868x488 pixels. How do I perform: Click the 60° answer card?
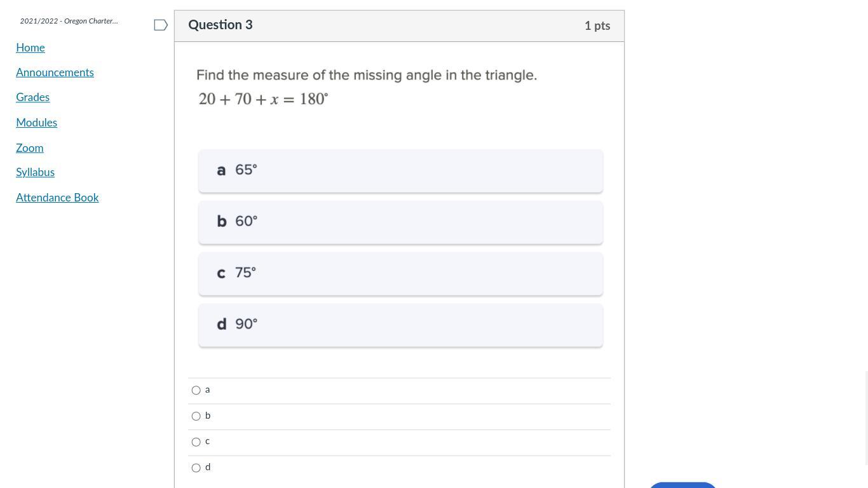pyautogui.click(x=400, y=222)
